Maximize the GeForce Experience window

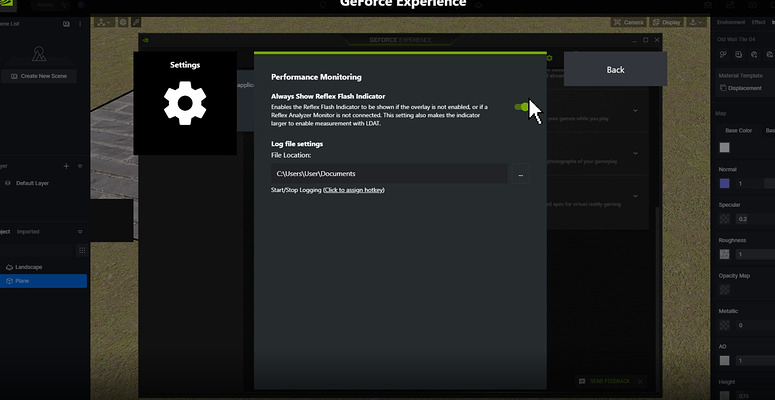[x=646, y=40]
